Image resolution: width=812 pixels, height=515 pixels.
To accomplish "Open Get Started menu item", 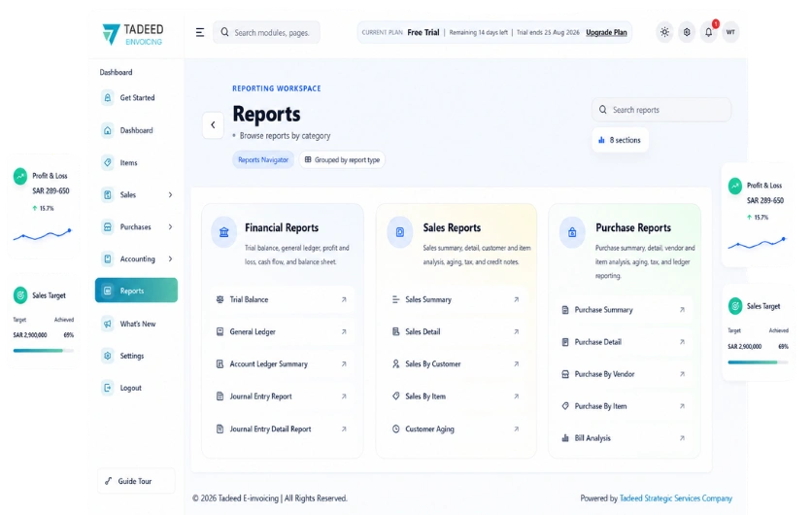I will click(x=136, y=97).
